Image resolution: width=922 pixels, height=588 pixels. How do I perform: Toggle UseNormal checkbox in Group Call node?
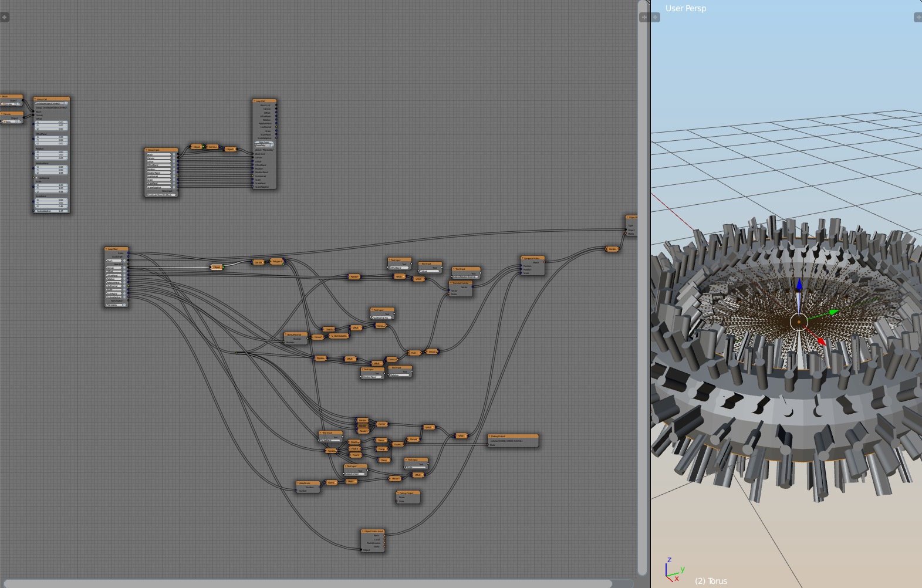(x=36, y=178)
